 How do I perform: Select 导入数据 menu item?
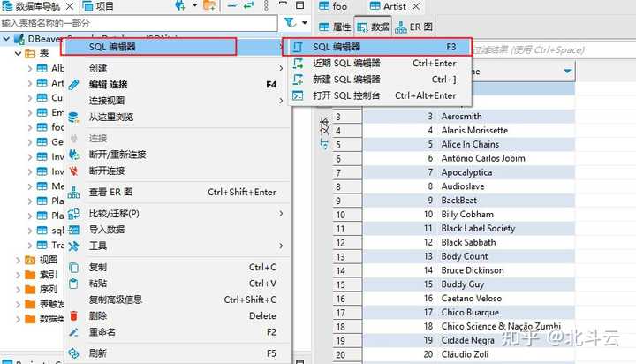(x=178, y=230)
